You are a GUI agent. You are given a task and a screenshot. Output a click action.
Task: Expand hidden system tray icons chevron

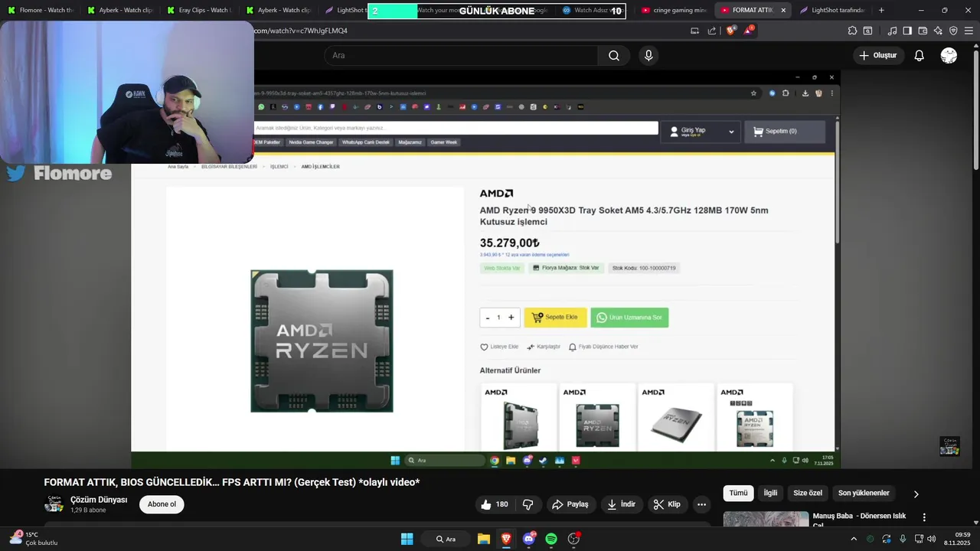tap(854, 539)
